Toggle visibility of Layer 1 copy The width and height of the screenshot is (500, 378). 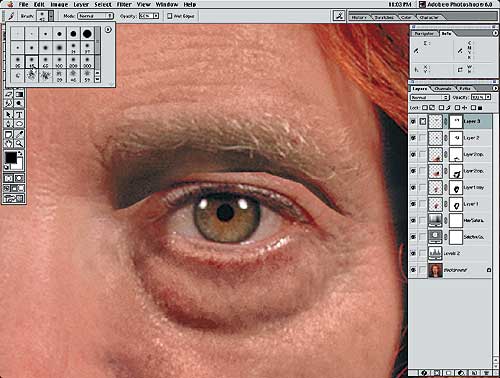pyautogui.click(x=413, y=188)
